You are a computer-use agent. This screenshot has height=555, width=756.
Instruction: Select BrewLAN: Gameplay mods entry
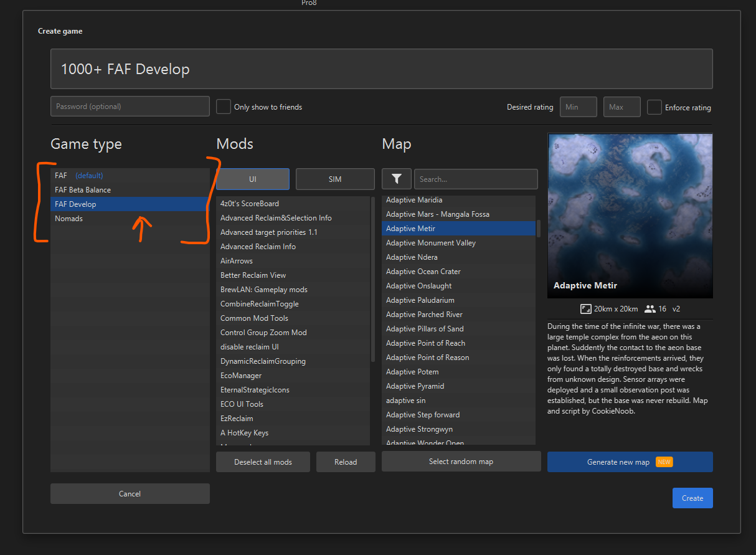point(293,290)
